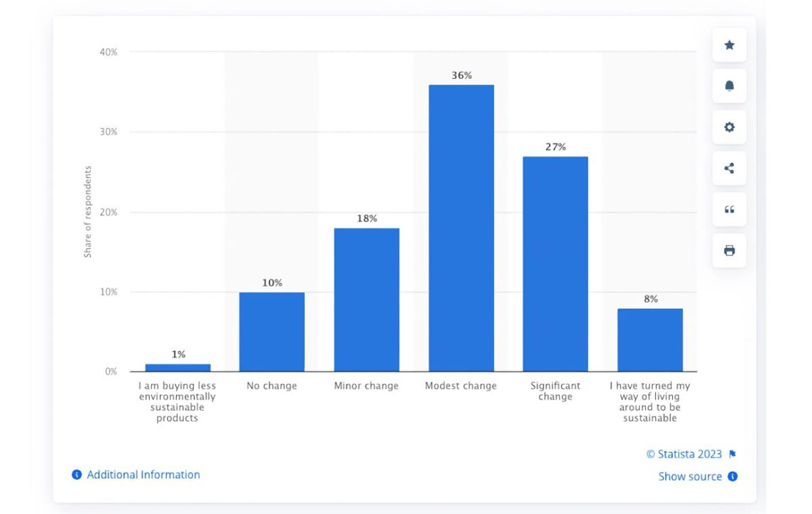Click info icon next to Show source

(732, 476)
